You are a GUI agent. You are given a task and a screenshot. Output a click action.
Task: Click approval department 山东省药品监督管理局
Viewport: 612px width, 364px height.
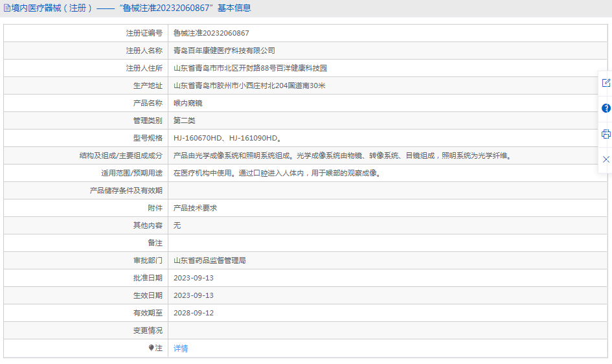(210, 260)
